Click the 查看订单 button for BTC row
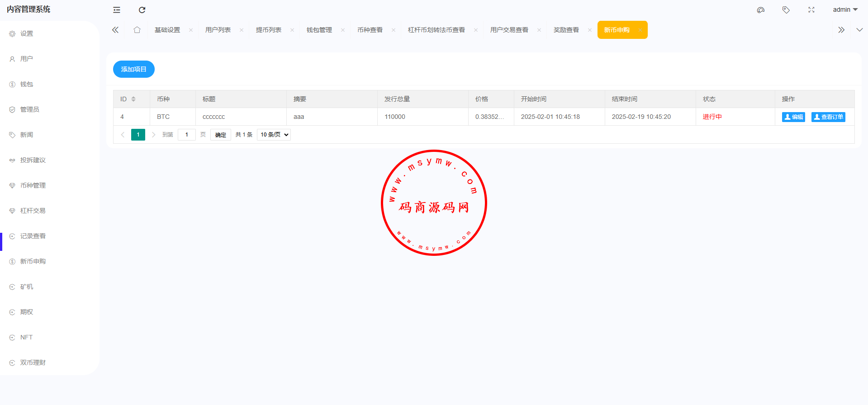868x405 pixels. [828, 117]
